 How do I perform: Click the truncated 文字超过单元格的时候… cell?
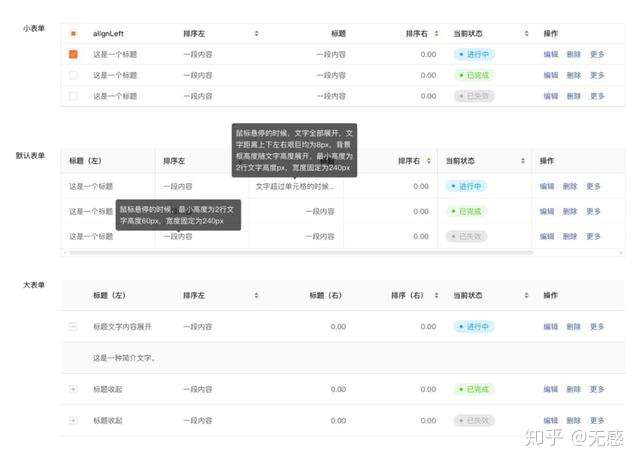[295, 186]
